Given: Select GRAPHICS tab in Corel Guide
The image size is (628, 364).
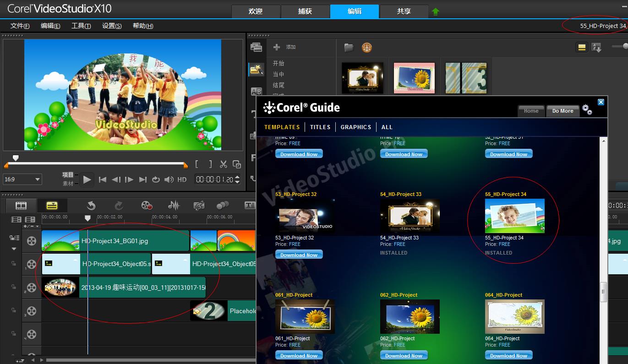Looking at the screenshot, I should (356, 127).
